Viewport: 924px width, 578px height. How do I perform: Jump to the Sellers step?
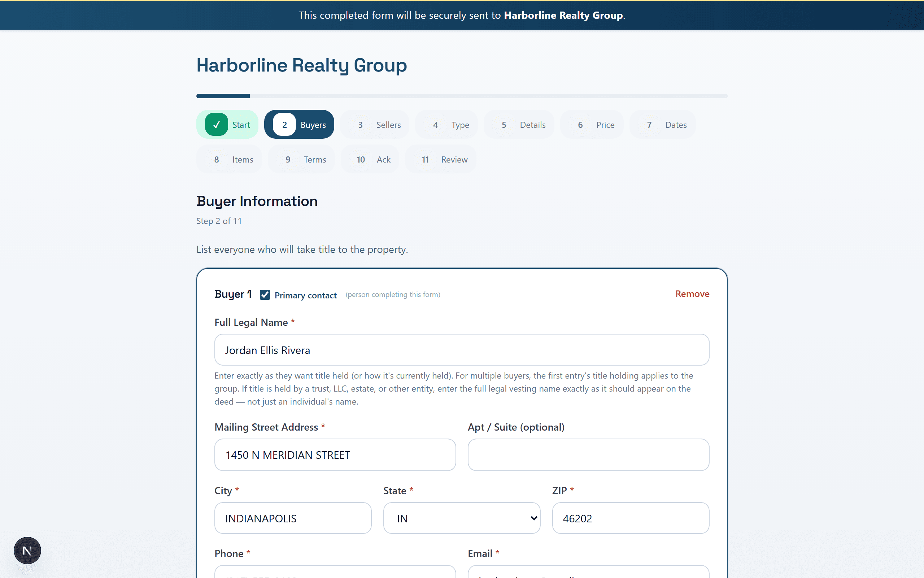tap(375, 125)
